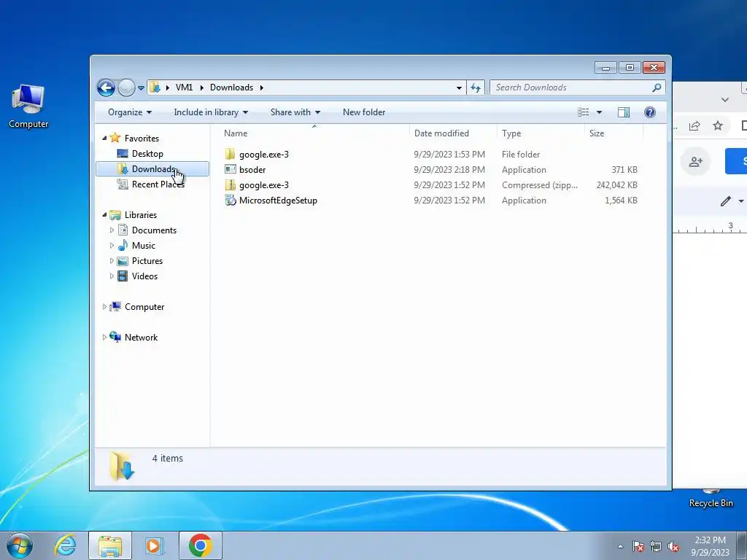
Task: Open the Share with menu
Action: tap(295, 112)
